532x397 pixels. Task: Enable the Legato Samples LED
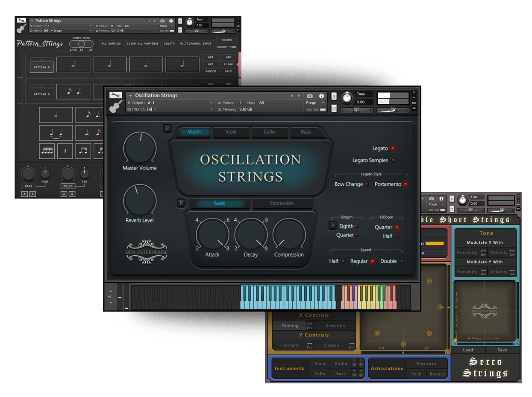tap(393, 161)
